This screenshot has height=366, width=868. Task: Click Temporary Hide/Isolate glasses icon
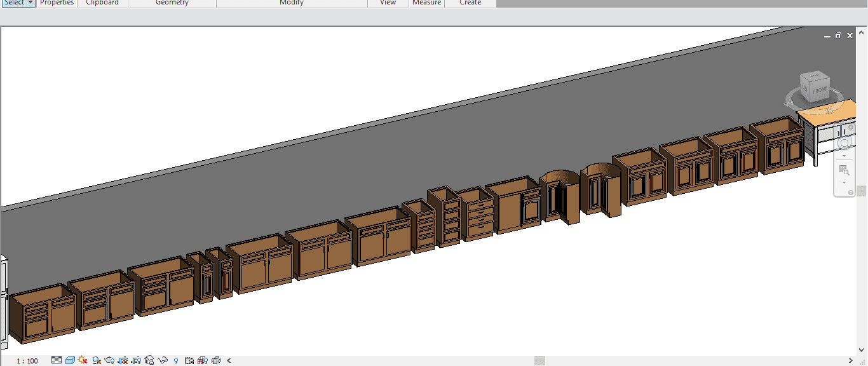point(163,360)
